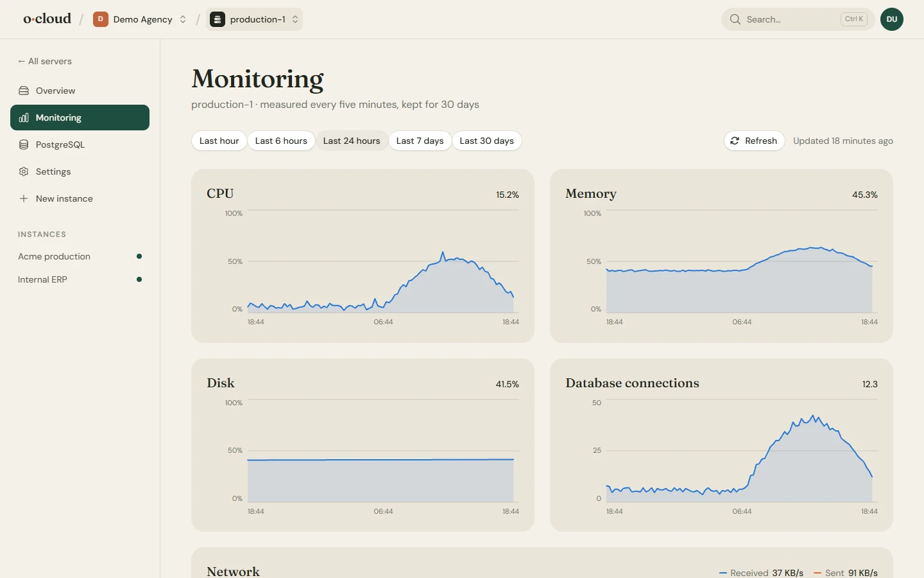Click the plus icon beside New instance
The height and width of the screenshot is (578, 924).
click(x=24, y=198)
